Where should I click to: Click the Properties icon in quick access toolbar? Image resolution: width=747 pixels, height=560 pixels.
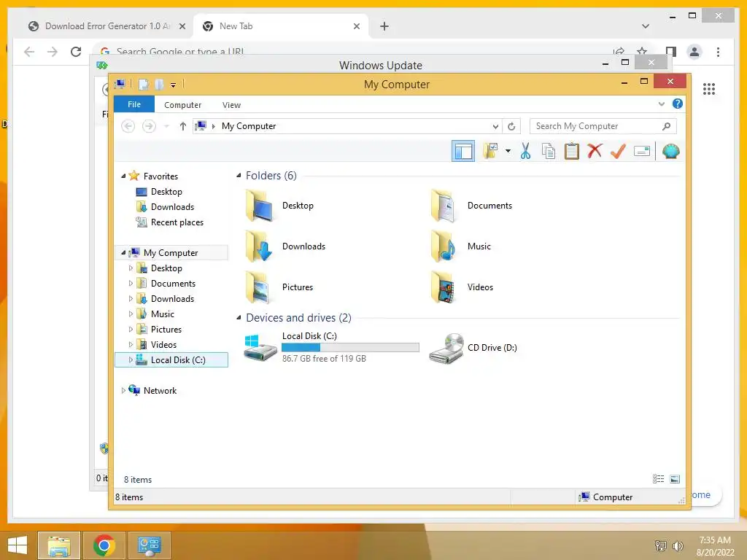pos(144,85)
